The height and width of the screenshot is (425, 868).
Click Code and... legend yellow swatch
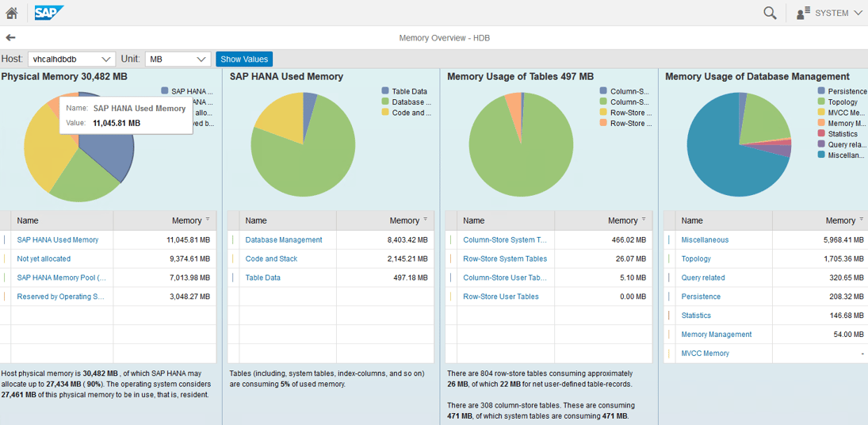click(x=385, y=112)
